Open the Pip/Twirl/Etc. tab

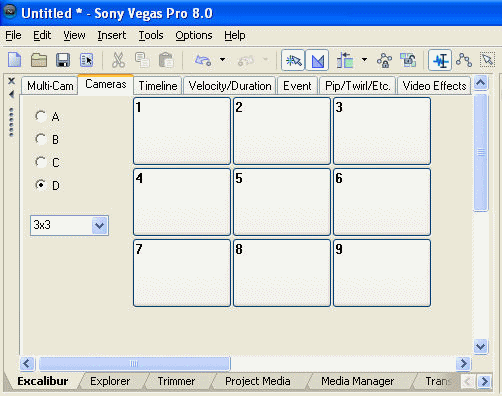(357, 86)
